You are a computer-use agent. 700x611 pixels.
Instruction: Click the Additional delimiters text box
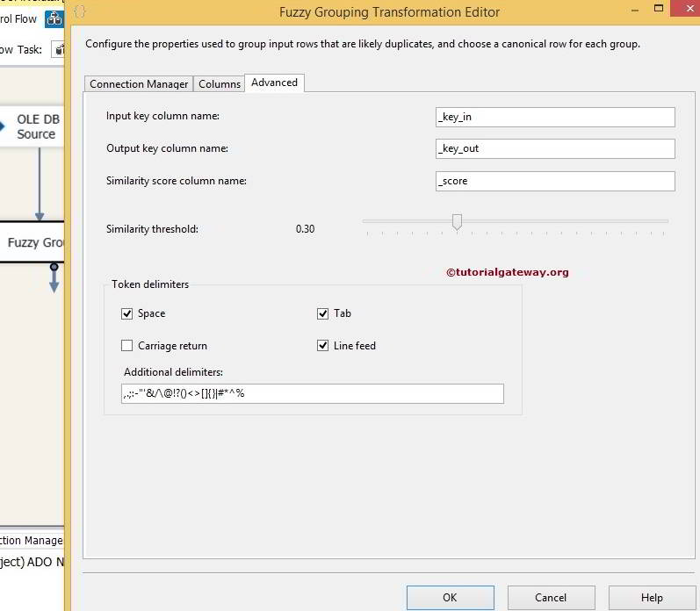313,393
